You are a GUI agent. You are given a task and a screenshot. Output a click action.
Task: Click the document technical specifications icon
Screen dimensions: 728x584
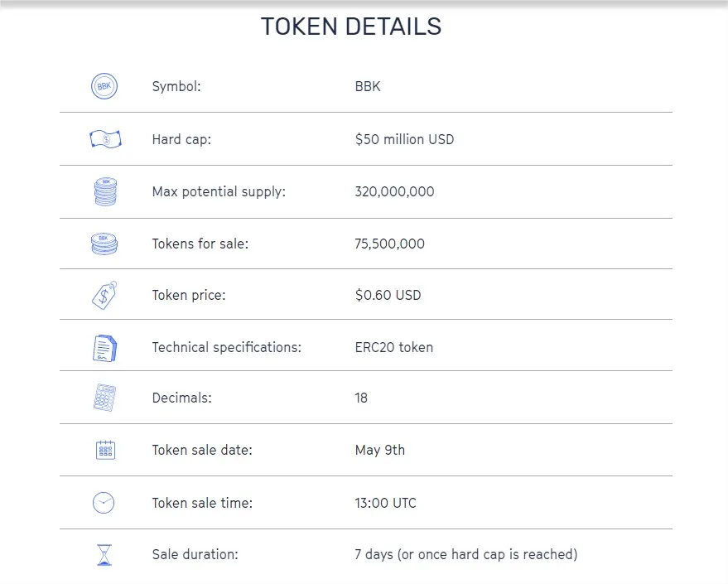coord(105,348)
